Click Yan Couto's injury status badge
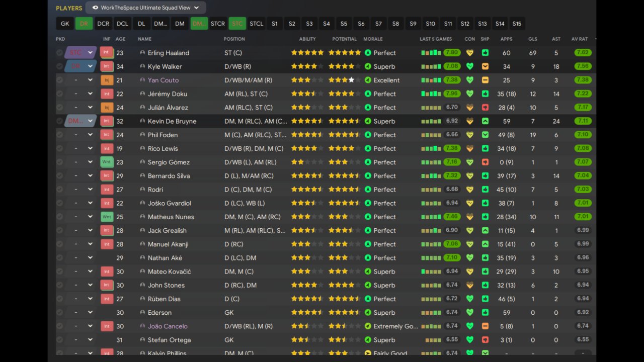 pos(107,80)
